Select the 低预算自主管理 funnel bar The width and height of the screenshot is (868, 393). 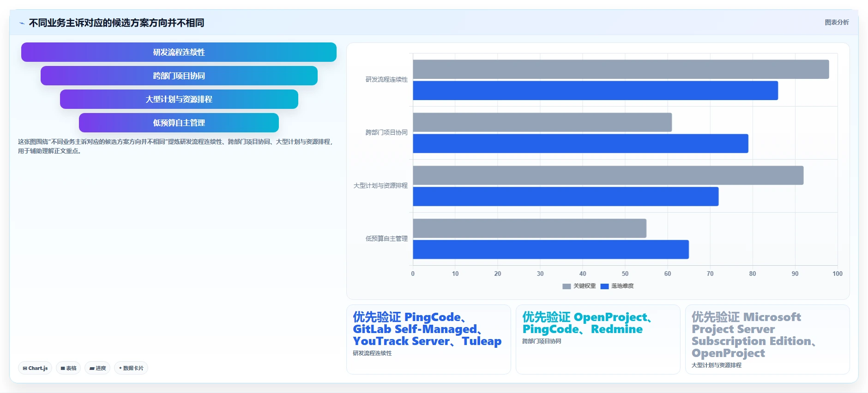(x=179, y=123)
